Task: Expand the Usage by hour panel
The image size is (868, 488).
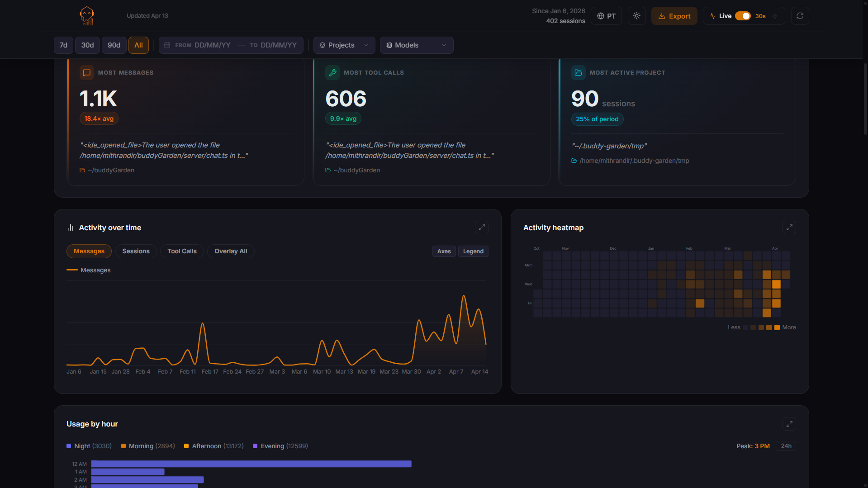Action: (789, 424)
